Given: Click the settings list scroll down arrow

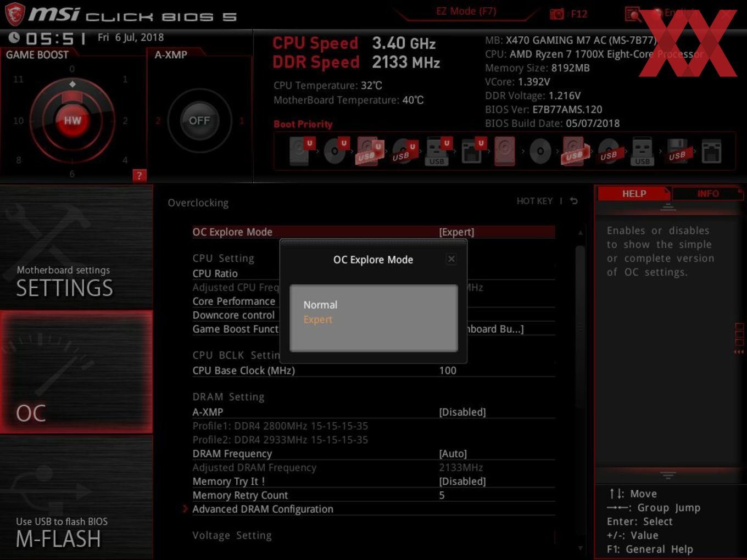Looking at the screenshot, I should click(x=581, y=547).
